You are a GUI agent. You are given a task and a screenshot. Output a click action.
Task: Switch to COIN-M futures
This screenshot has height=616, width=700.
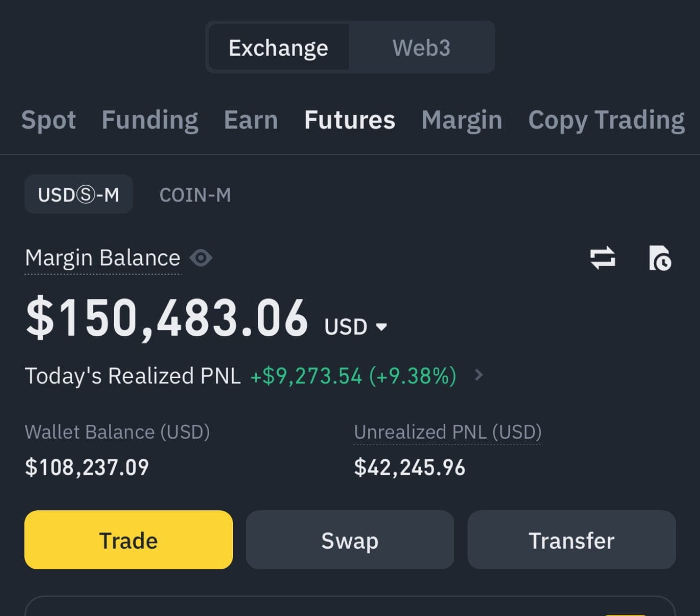pyautogui.click(x=195, y=195)
